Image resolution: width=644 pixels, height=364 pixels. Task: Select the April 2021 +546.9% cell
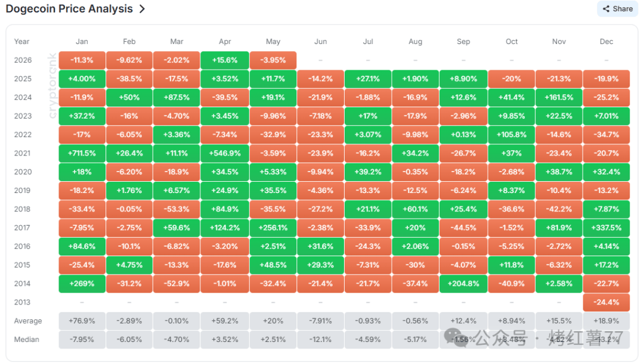click(x=225, y=153)
